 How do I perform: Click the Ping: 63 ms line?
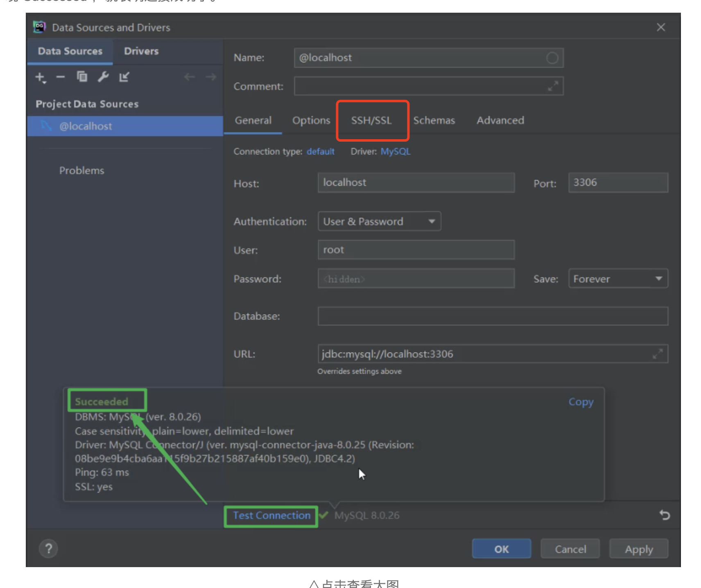coord(102,473)
